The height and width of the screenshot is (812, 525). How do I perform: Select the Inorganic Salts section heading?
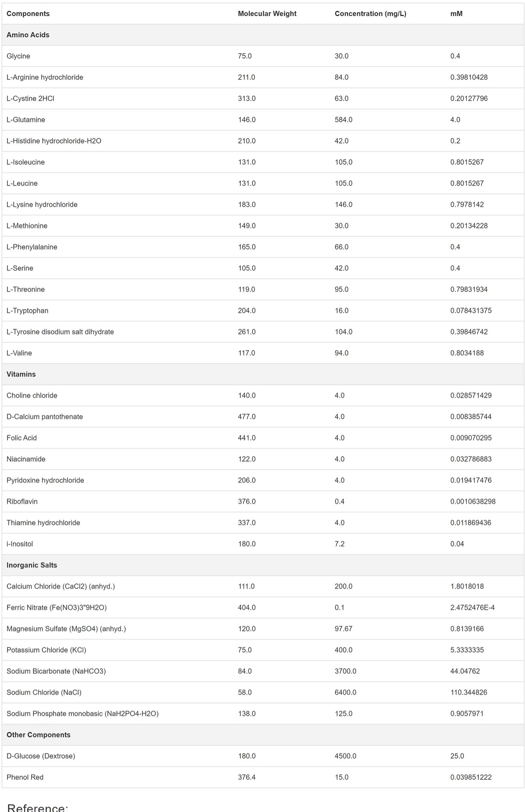click(32, 565)
